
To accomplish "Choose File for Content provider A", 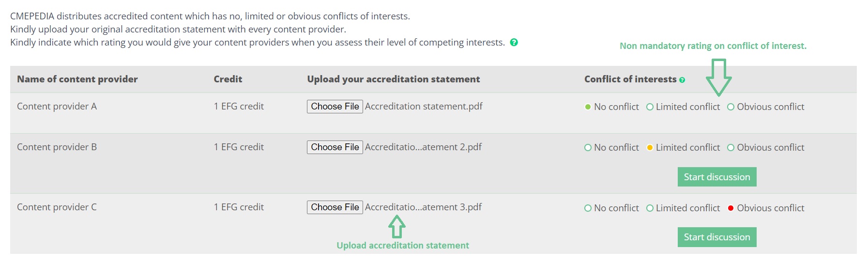I will coord(335,107).
